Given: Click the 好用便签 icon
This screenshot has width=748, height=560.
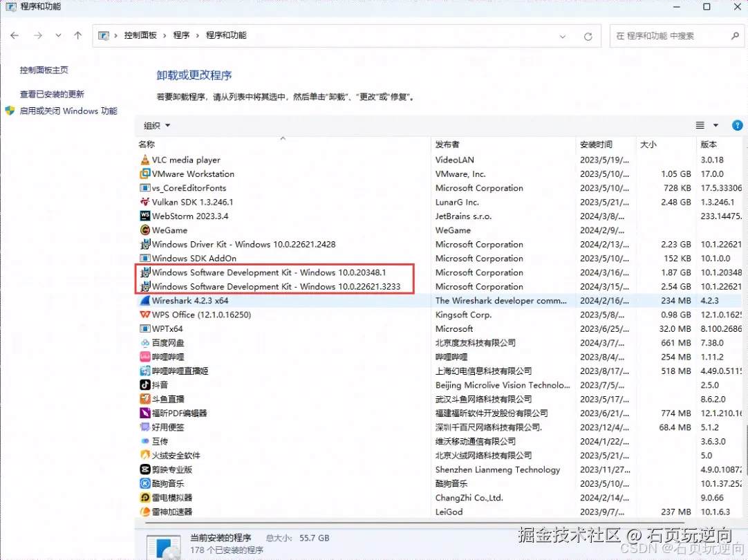Looking at the screenshot, I should coord(145,427).
